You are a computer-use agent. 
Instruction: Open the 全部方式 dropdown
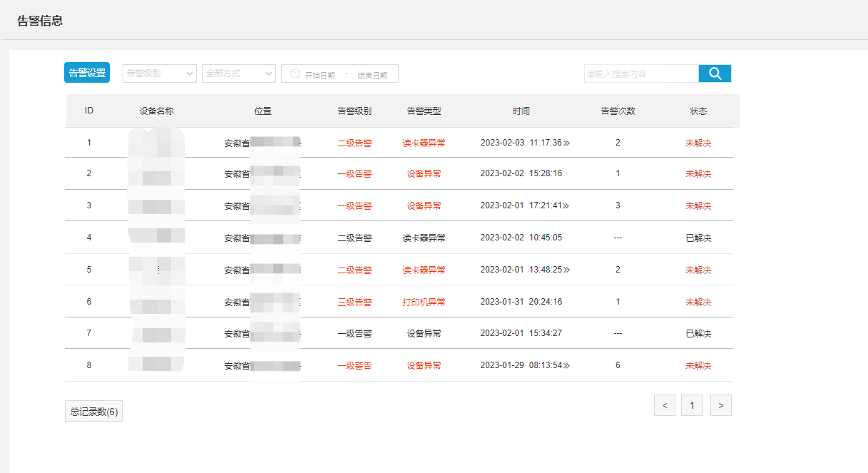(239, 73)
